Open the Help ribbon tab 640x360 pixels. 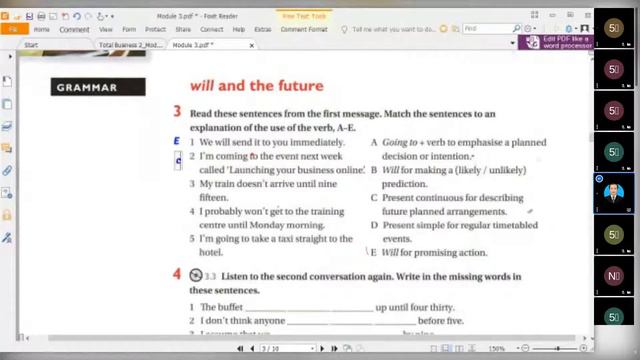(x=239, y=29)
